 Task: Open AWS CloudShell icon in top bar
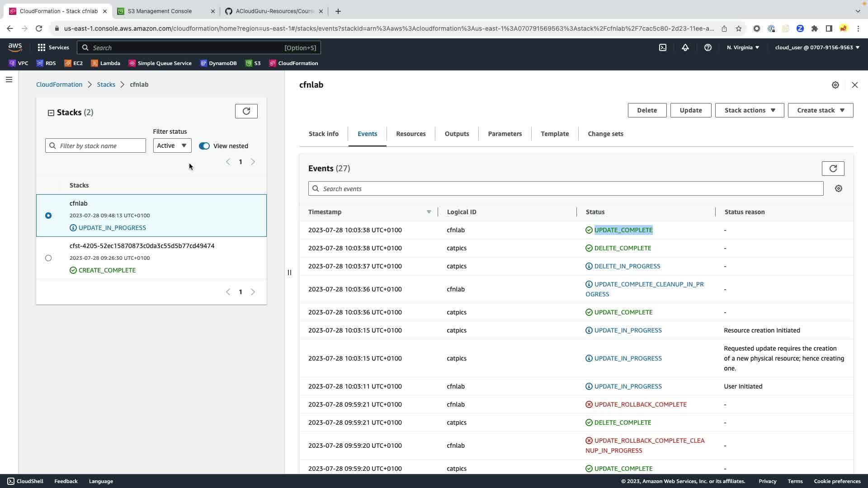pyautogui.click(x=662, y=47)
